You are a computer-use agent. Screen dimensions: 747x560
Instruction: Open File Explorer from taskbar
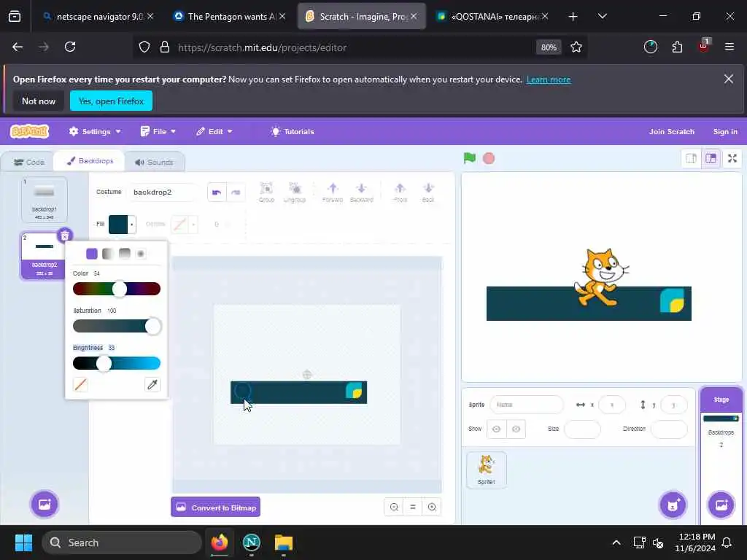(284, 542)
